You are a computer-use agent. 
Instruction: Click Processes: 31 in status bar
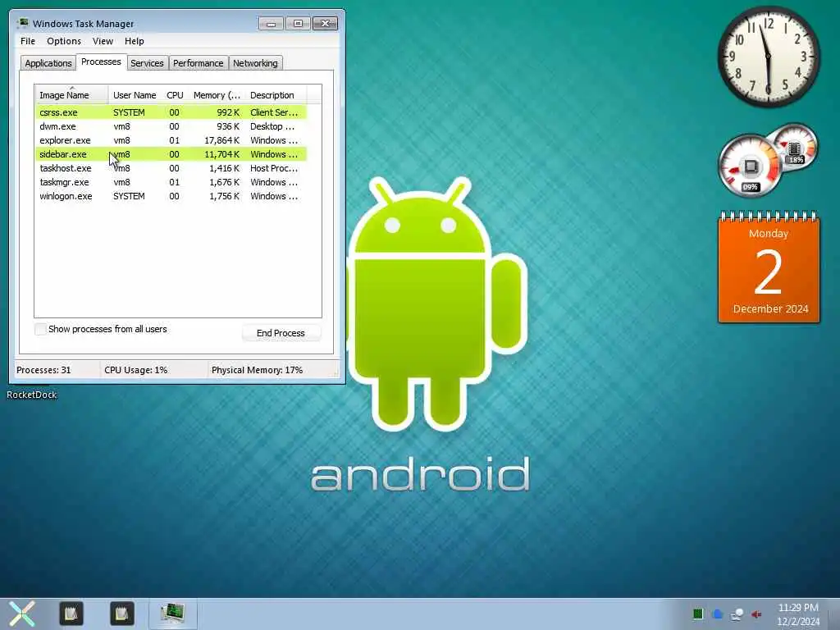(x=43, y=370)
